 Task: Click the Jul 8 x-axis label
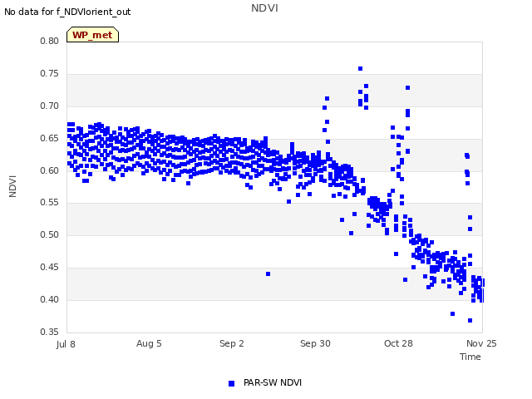pyautogui.click(x=66, y=344)
